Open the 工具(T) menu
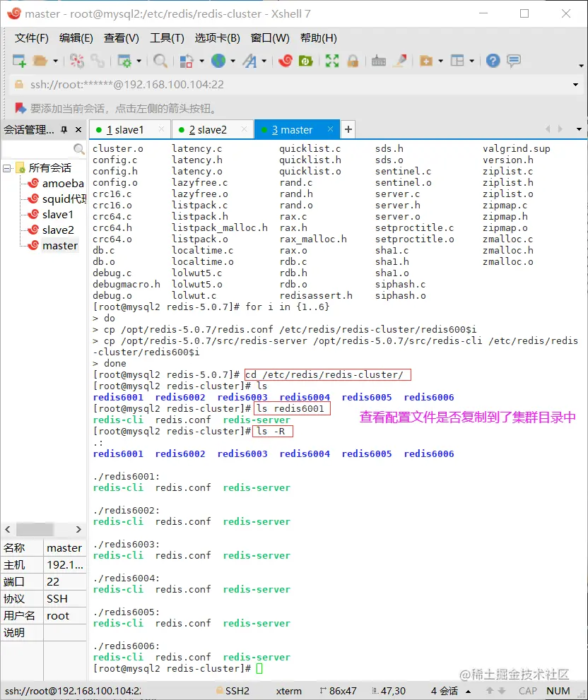The image size is (588, 700). click(167, 38)
